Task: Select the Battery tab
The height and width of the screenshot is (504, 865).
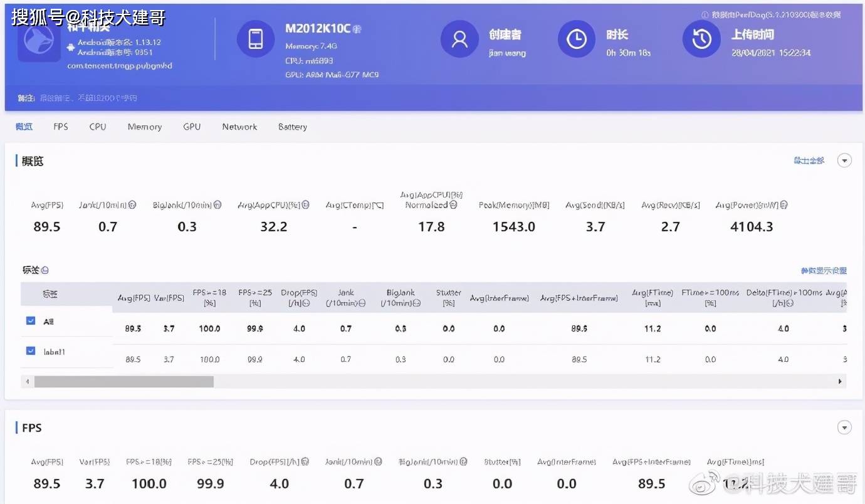Action: coord(292,127)
